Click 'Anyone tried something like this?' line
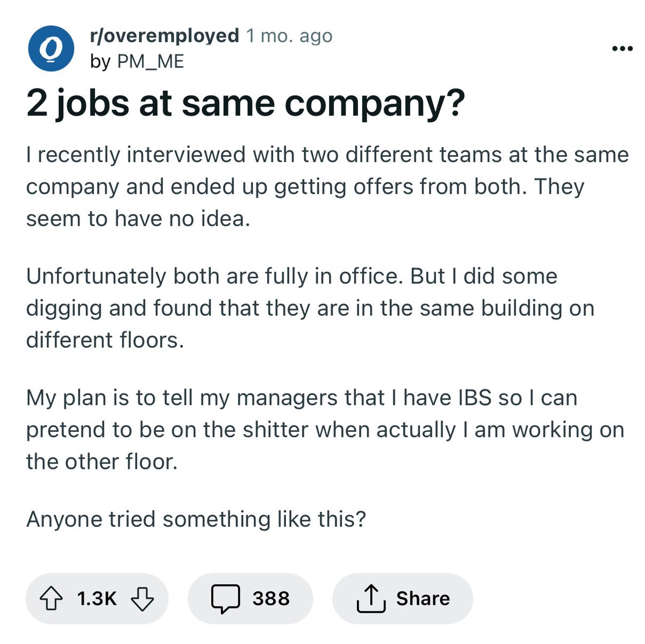This screenshot has width=645, height=644. (196, 519)
